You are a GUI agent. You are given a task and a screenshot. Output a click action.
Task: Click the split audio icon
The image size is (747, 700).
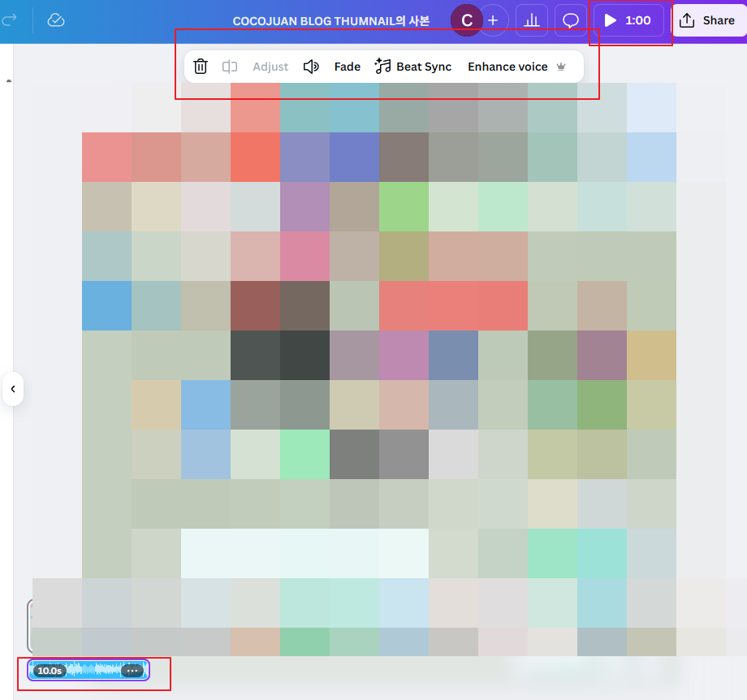[x=230, y=67]
